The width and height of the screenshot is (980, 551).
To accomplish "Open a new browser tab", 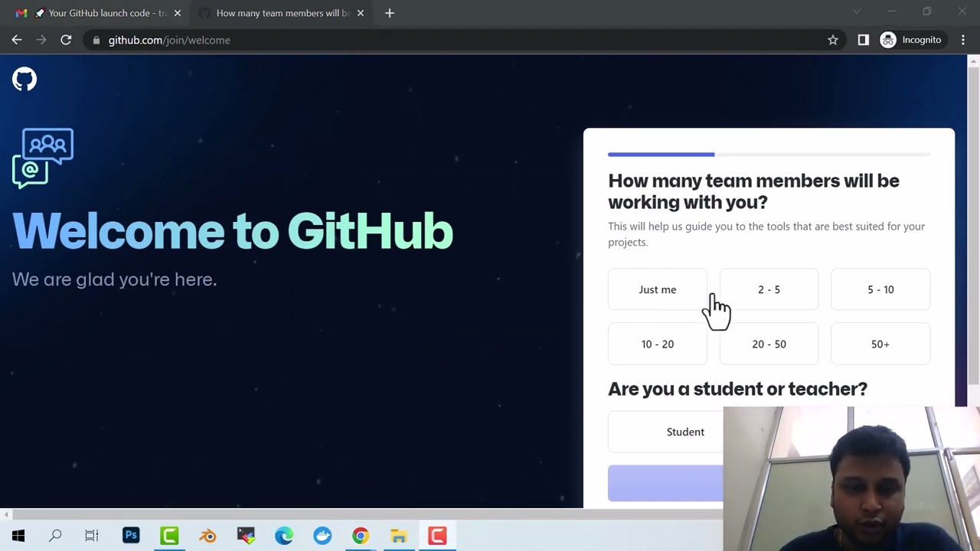I will [389, 13].
